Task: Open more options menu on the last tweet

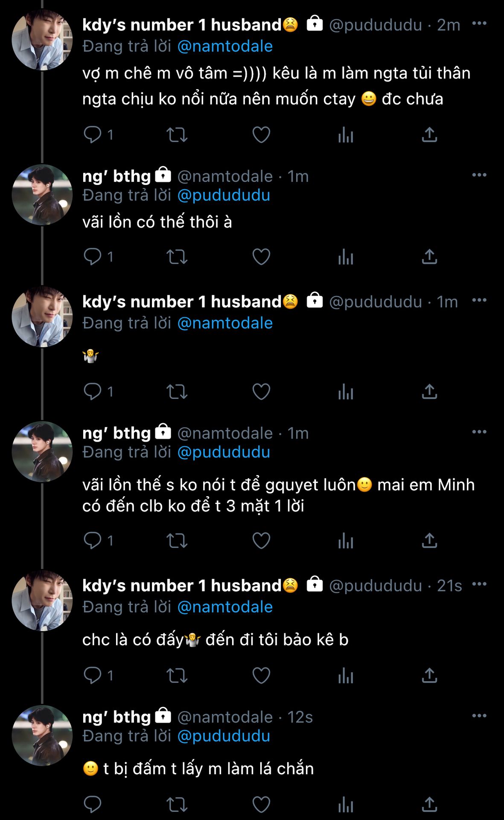Action: (479, 715)
